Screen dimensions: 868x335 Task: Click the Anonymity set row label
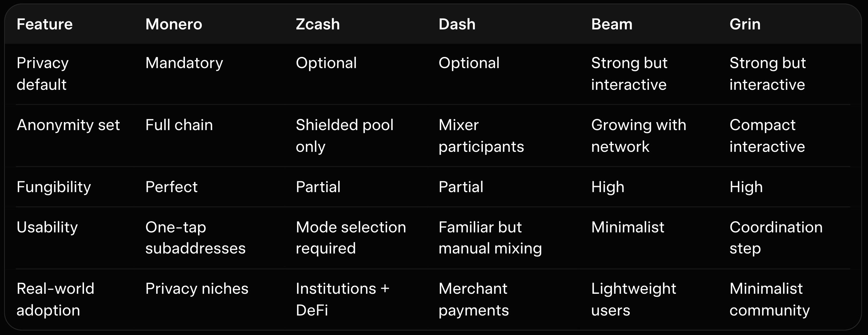[68, 125]
